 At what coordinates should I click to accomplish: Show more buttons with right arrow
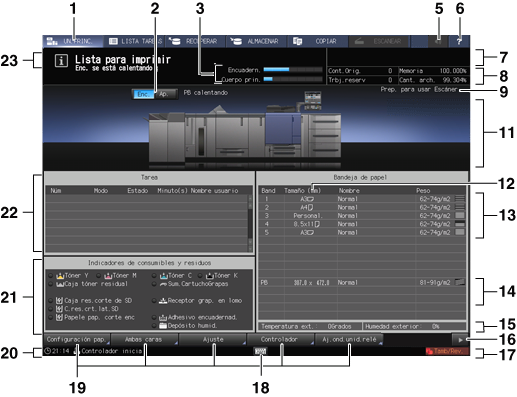click(x=460, y=340)
